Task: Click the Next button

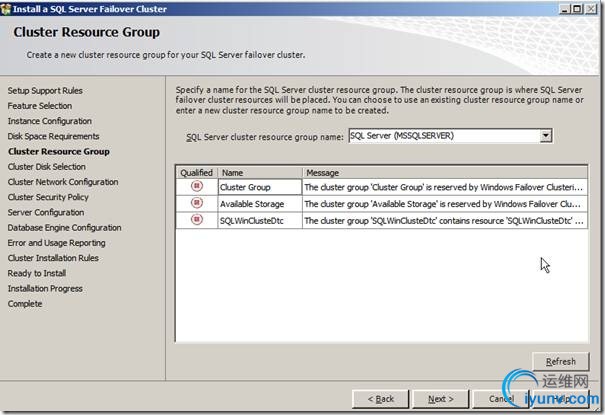Action: (x=441, y=399)
